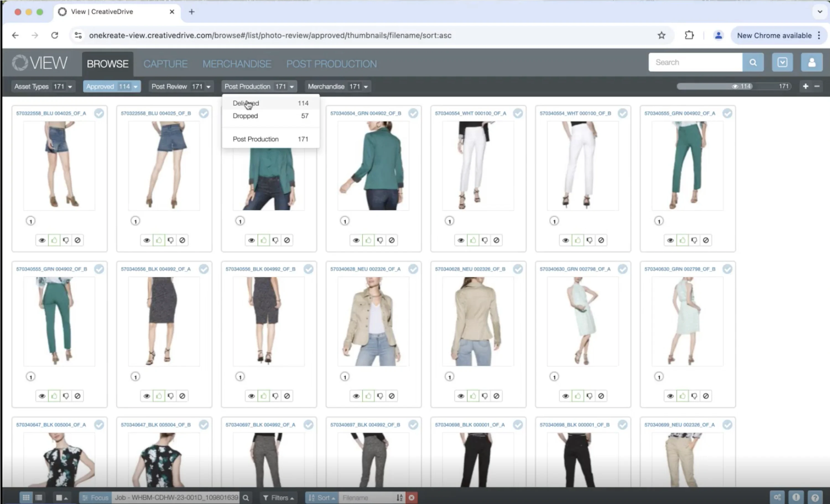Image resolution: width=830 pixels, height=504 pixels.
Task: Open the POST PRODUCTION tab
Action: [331, 64]
